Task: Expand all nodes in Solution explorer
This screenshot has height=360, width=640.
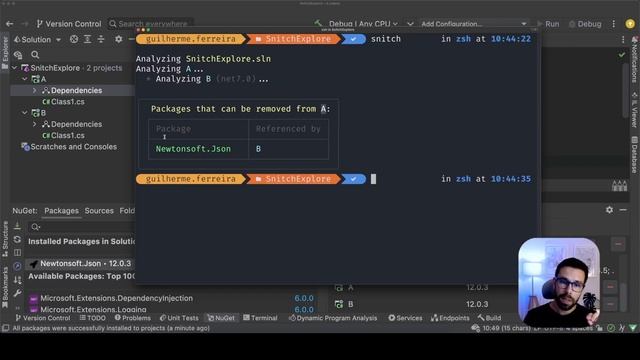Action: (87, 39)
